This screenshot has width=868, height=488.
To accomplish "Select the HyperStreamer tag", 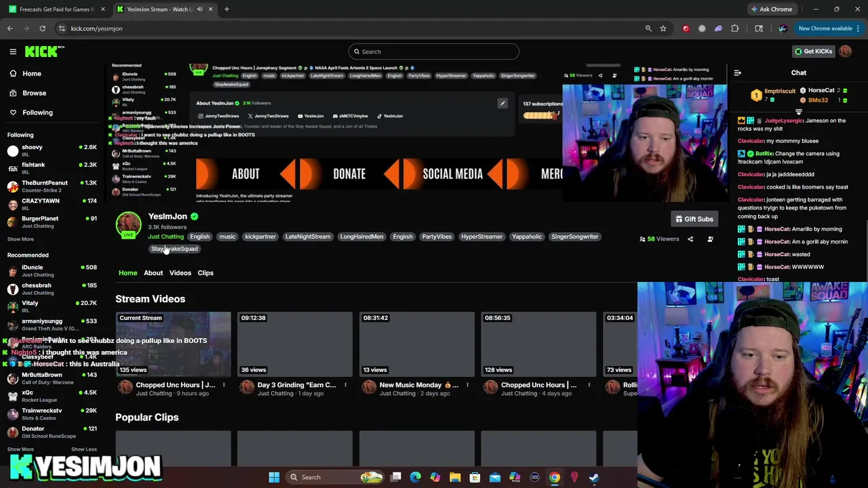I will point(481,237).
